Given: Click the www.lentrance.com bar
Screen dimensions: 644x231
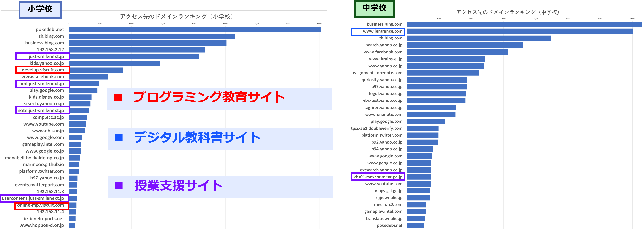Looking at the screenshot, I should tap(520, 31).
